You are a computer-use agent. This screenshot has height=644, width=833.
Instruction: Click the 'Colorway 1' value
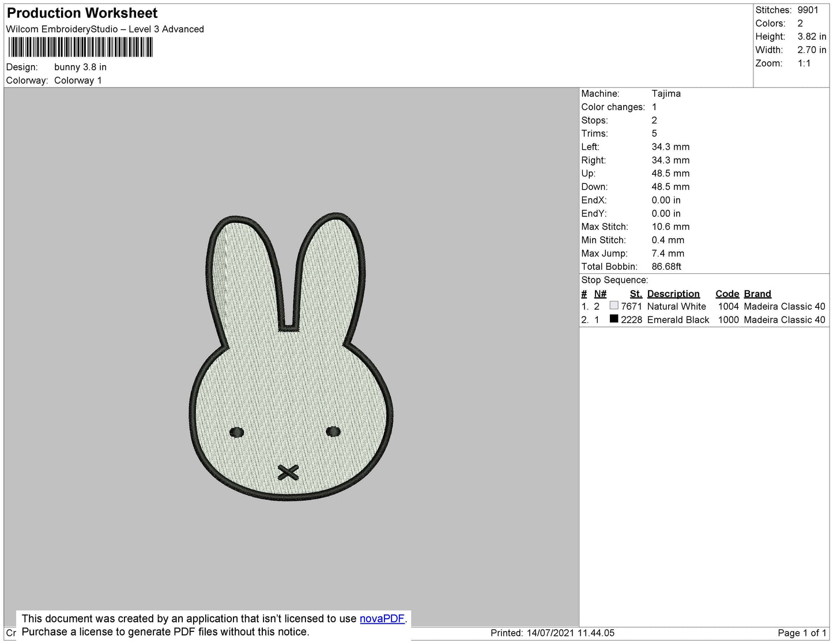click(x=78, y=80)
